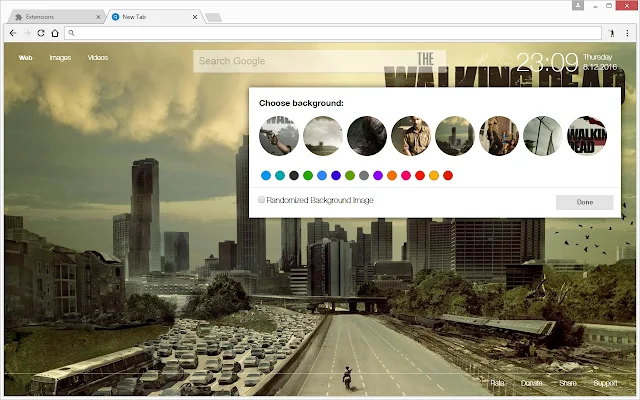Pick the pink color swatch
This screenshot has height=400, width=640.
coord(406,176)
